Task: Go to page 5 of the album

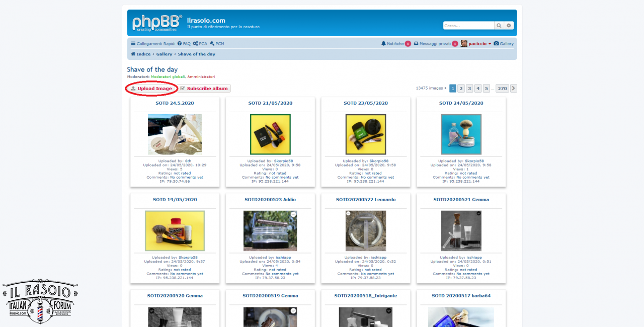Action: click(487, 89)
